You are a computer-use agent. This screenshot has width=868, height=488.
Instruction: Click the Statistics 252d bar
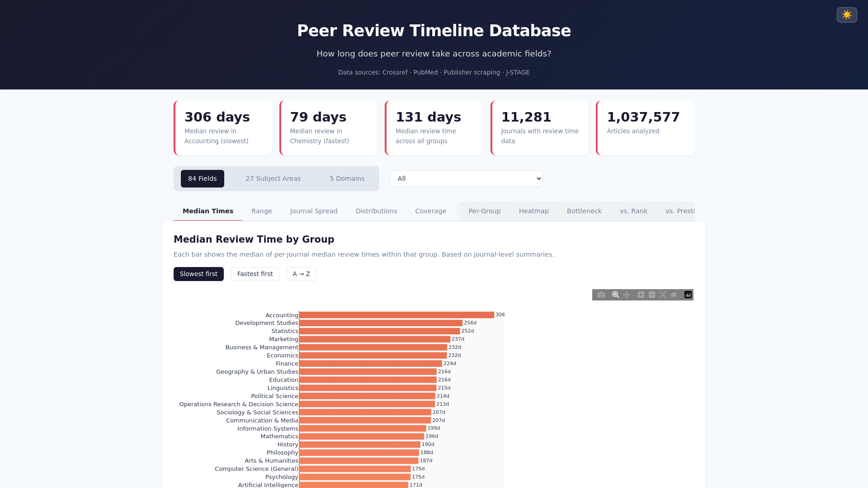coord(379,331)
